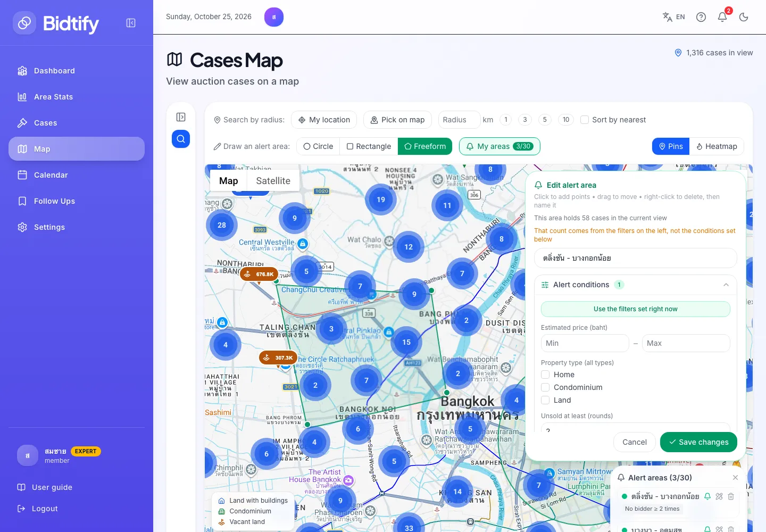Select the Rectangle draw shape
Screen dimensions: 766x532
369,146
